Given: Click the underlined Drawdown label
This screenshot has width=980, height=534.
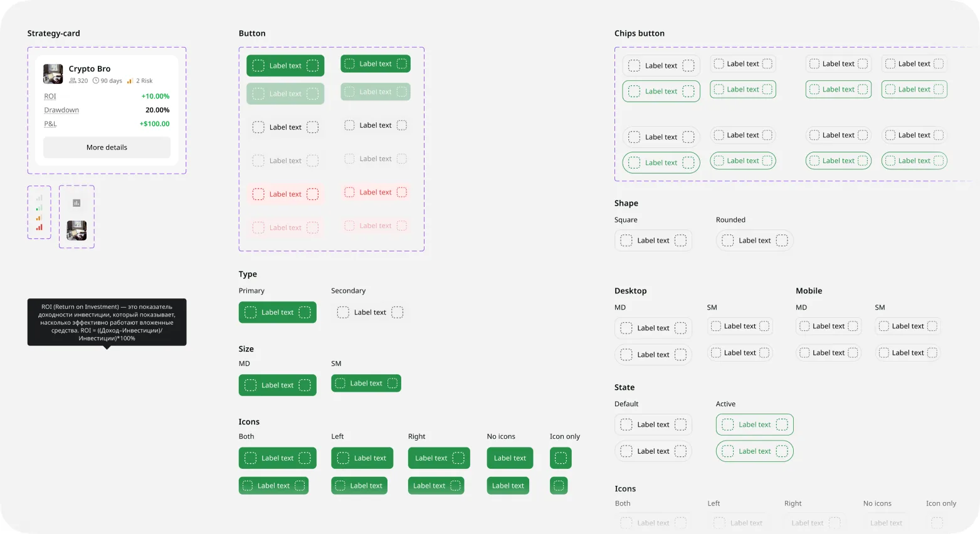Looking at the screenshot, I should coord(61,110).
